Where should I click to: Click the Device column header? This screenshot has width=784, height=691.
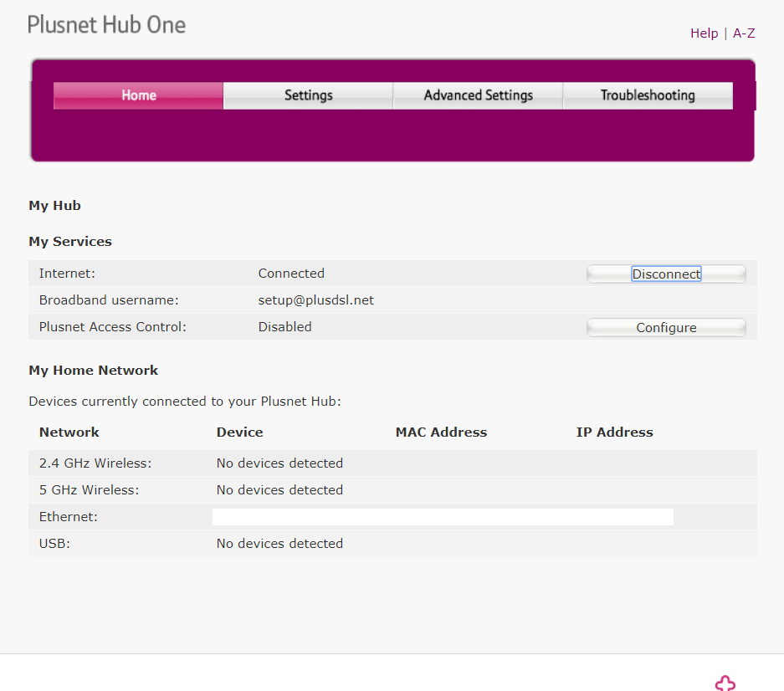point(239,433)
